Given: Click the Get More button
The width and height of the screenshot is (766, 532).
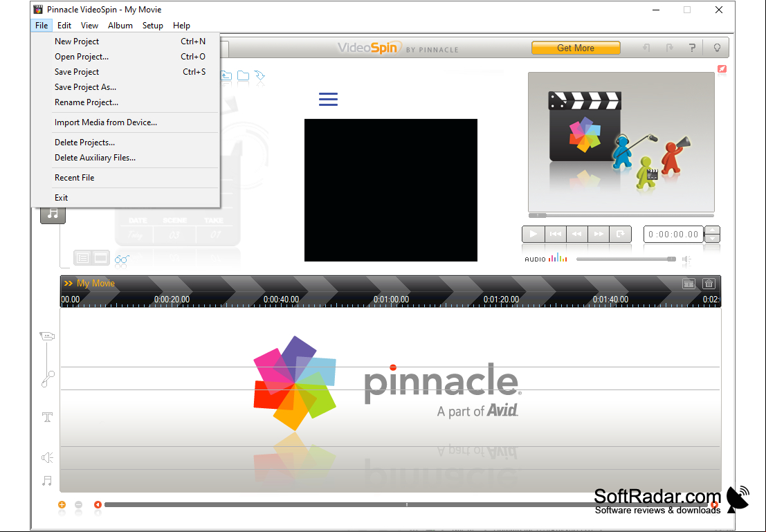Looking at the screenshot, I should tap(576, 48).
